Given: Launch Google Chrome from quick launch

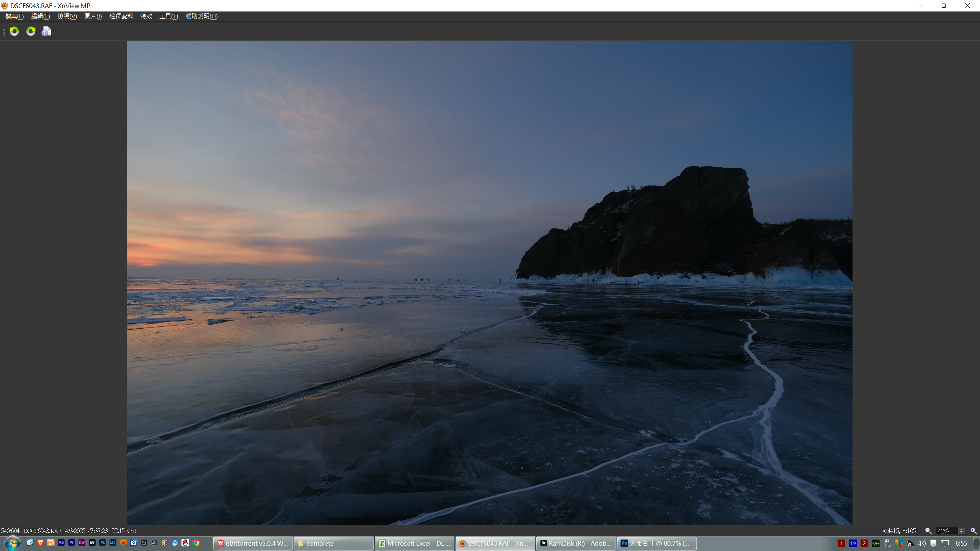Looking at the screenshot, I should (x=196, y=543).
